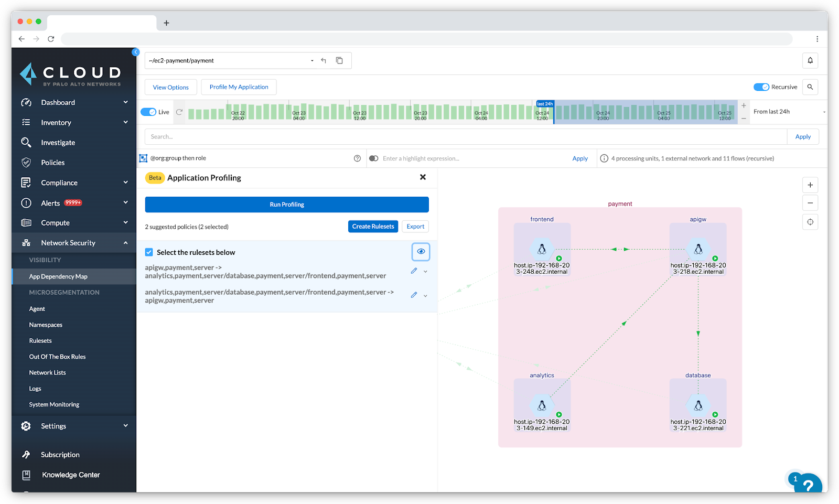Collapse the Network Security section chevron
Viewport: 839px width, 504px height.
tap(125, 243)
